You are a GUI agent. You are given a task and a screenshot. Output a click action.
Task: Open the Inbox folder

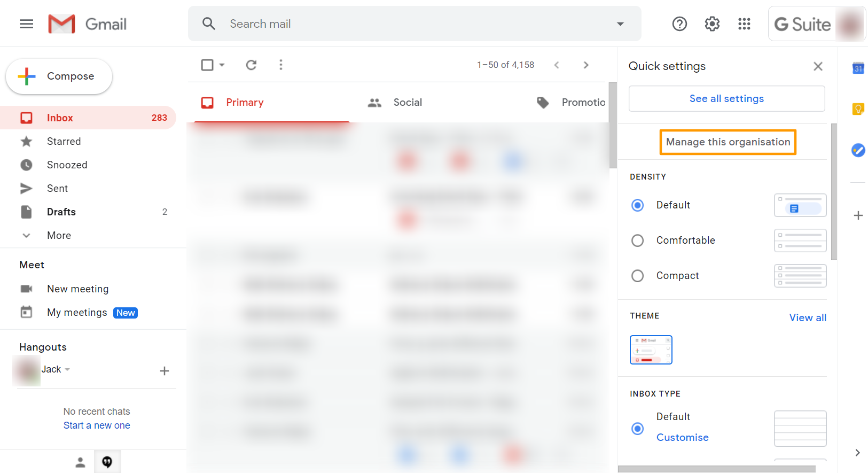88,118
